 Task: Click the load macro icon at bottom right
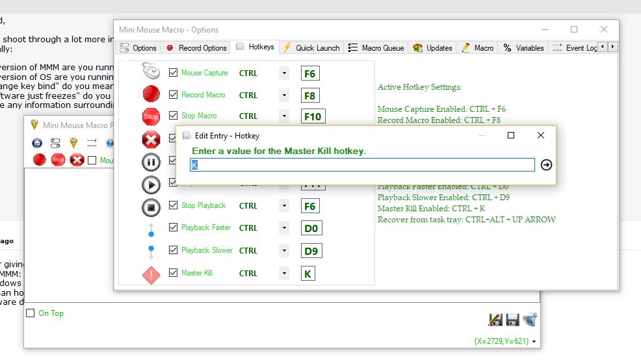(530, 319)
